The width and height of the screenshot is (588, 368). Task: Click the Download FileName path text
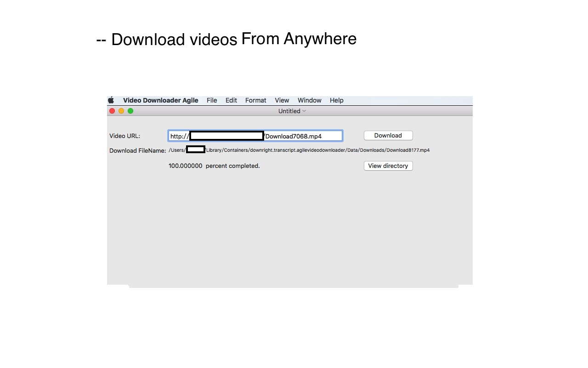click(299, 150)
